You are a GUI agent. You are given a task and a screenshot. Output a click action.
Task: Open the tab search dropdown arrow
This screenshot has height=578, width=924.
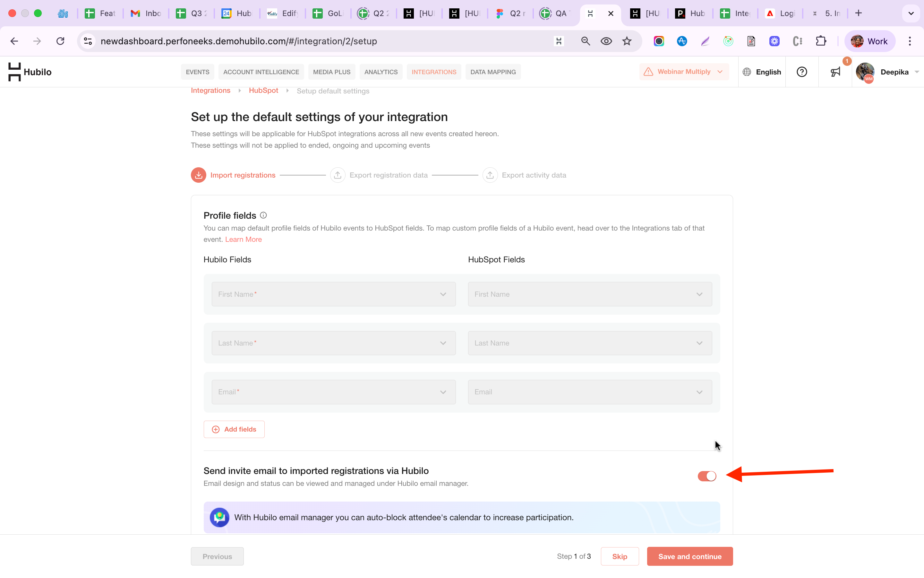tap(911, 13)
